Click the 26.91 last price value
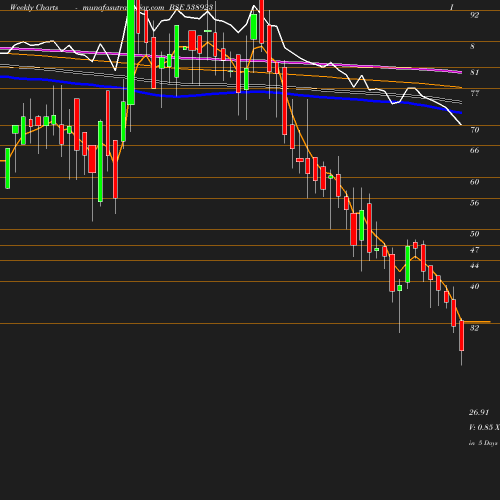 click(479, 412)
